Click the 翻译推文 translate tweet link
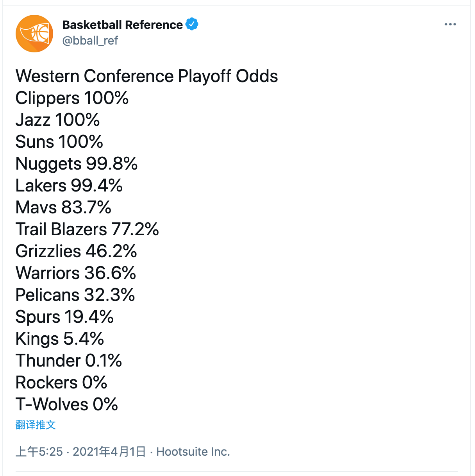 pos(36,425)
